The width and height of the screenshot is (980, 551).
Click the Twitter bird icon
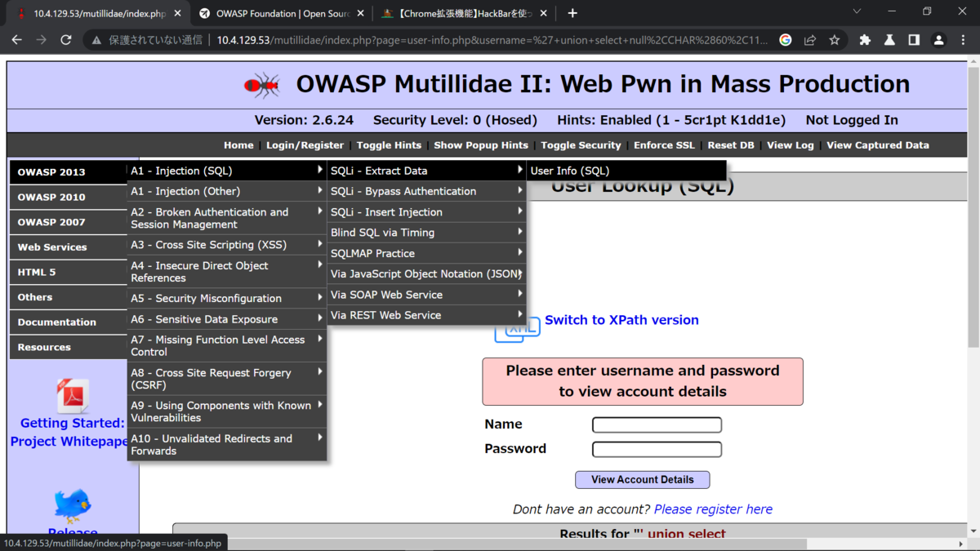coord(73,504)
